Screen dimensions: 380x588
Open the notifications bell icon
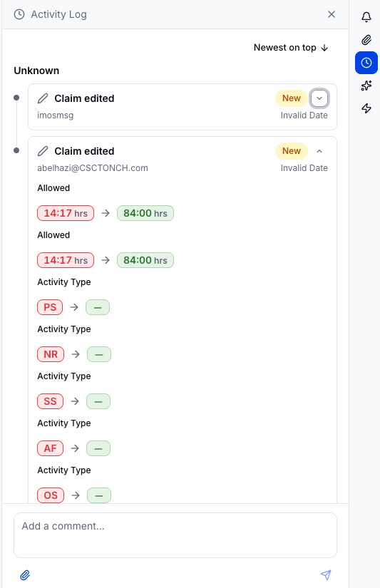(x=366, y=17)
